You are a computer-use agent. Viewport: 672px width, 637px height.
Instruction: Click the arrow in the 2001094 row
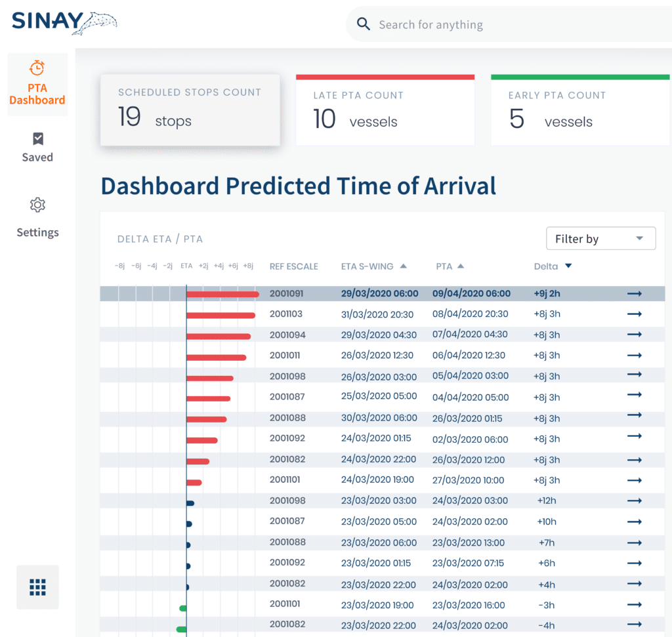(x=634, y=335)
